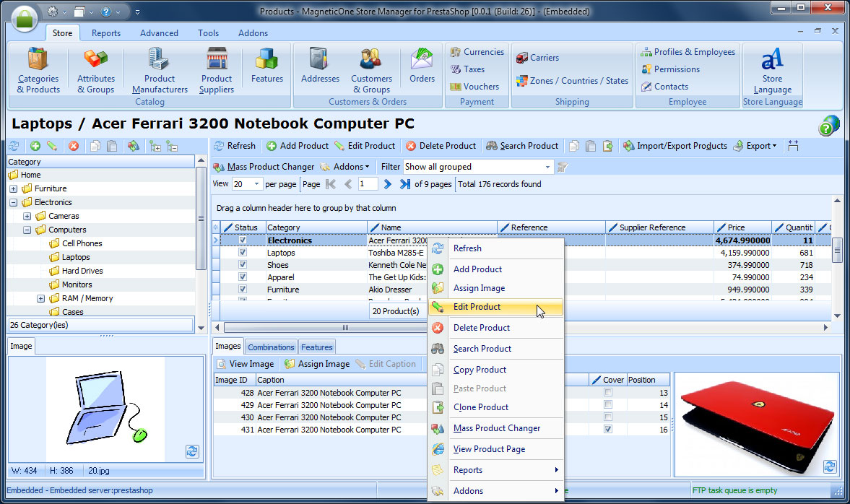Collapse the Electronics tree node
Viewport: 850px width, 504px height.
pyautogui.click(x=14, y=202)
